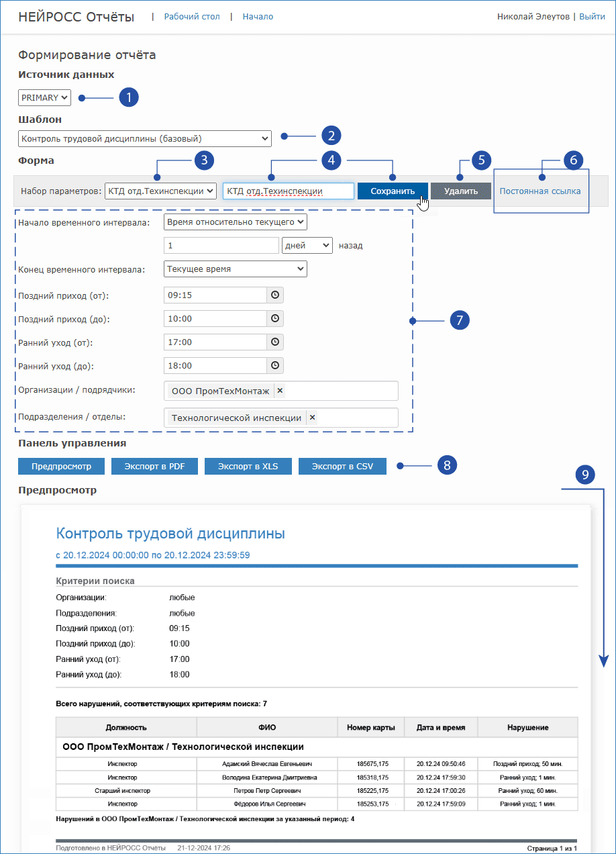Click Выйти to log out

pyautogui.click(x=592, y=17)
